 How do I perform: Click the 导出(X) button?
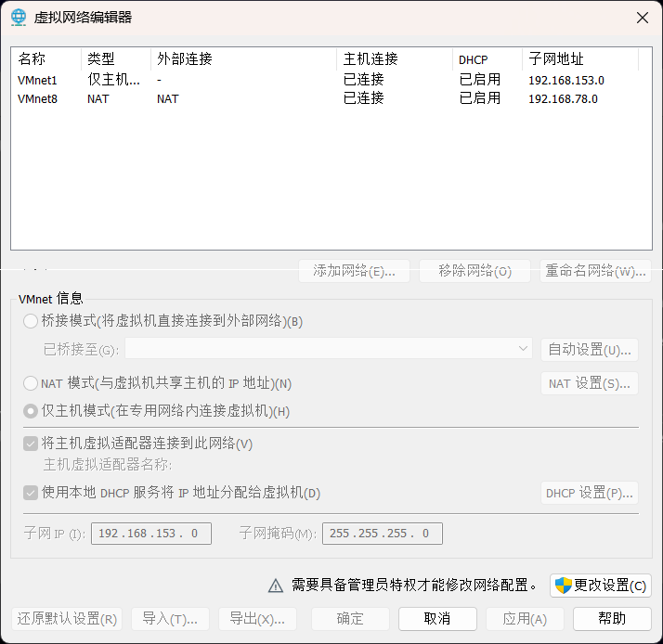point(257,619)
